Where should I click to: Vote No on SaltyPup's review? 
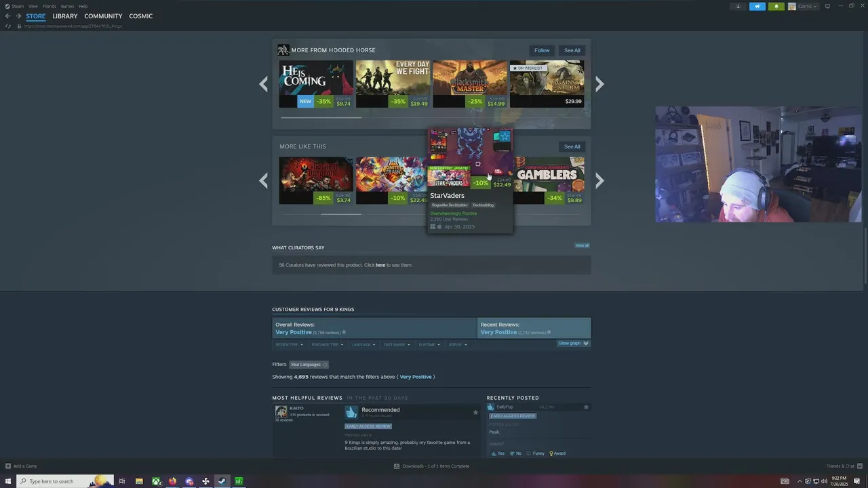pos(515,453)
